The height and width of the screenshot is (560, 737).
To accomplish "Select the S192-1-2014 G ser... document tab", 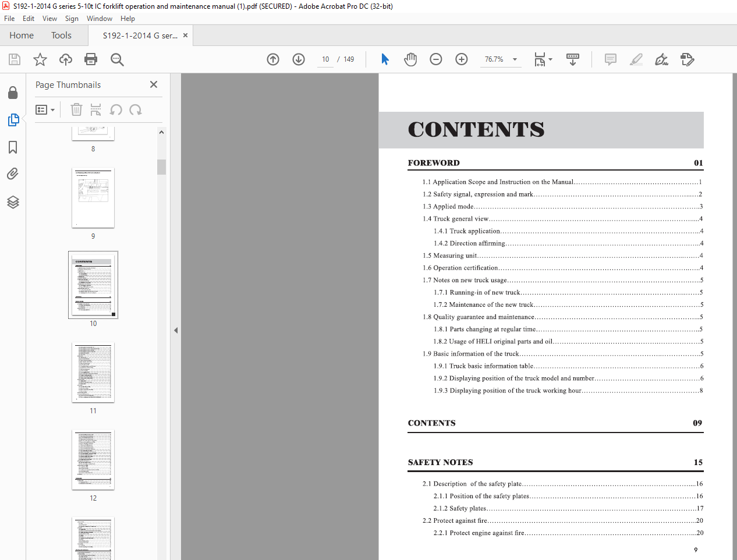I will tap(140, 36).
